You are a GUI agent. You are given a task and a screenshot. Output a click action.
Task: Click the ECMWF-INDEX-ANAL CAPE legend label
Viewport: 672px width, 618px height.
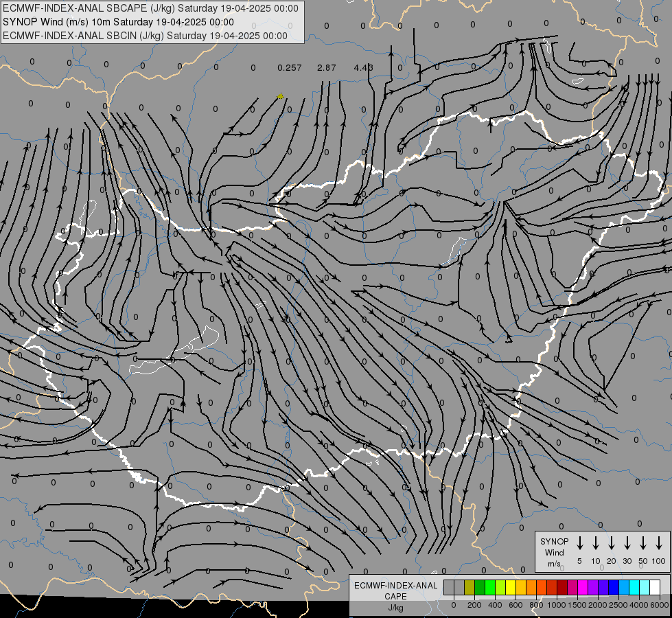click(395, 591)
